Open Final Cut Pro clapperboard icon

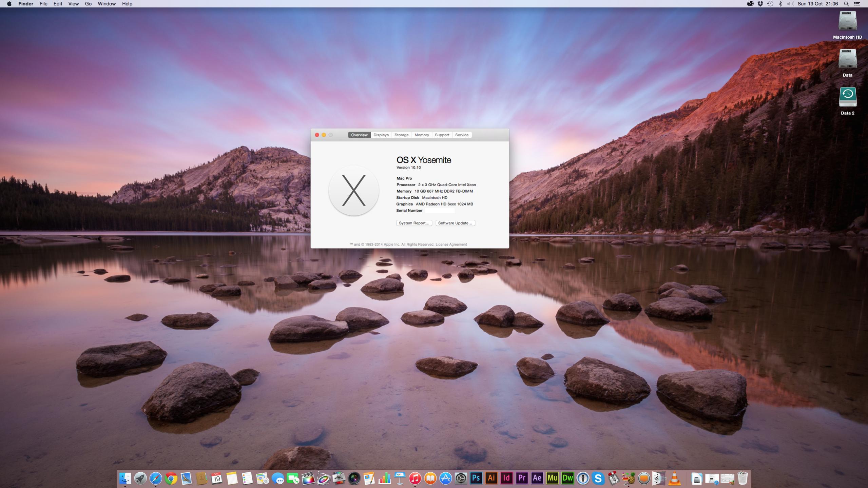(308, 478)
